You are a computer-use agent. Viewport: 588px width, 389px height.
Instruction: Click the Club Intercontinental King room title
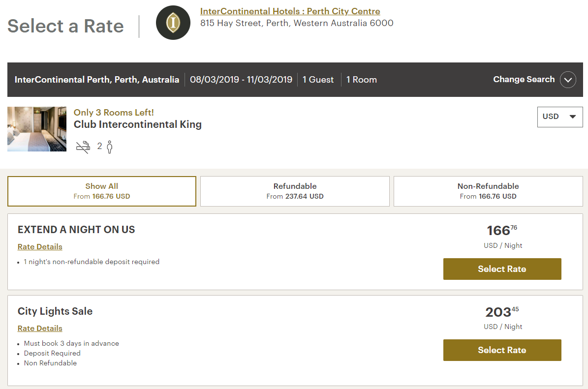click(x=138, y=124)
